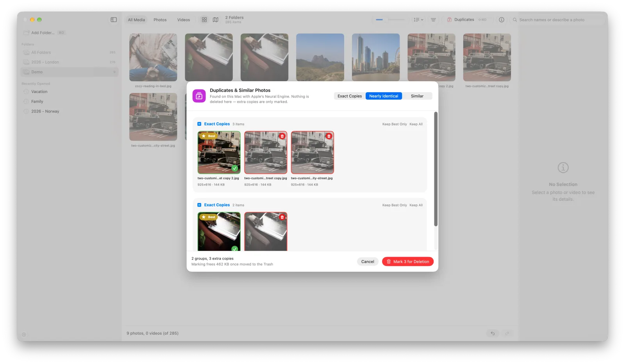The height and width of the screenshot is (364, 625).
Task: Open the map view icon
Action: pyautogui.click(x=216, y=20)
